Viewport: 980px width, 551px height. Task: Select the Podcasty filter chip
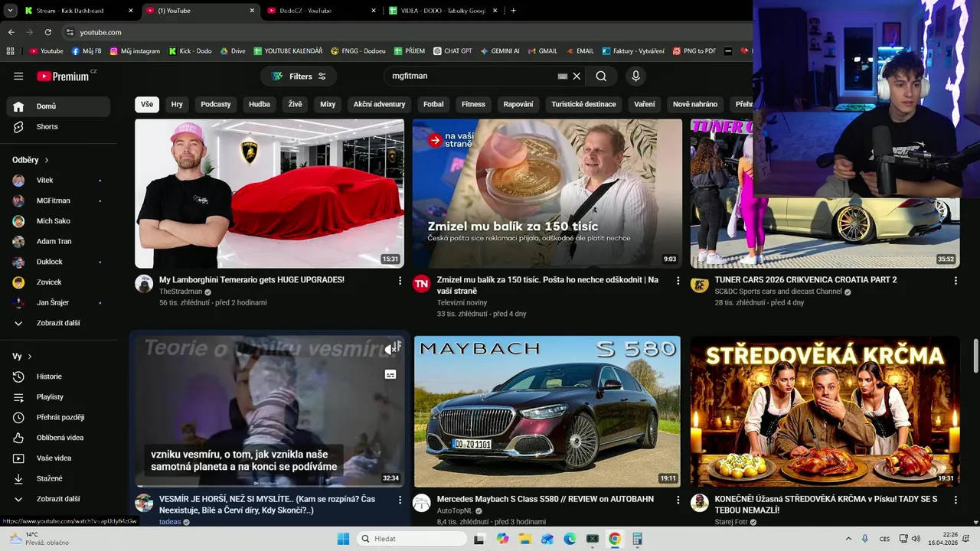(216, 104)
